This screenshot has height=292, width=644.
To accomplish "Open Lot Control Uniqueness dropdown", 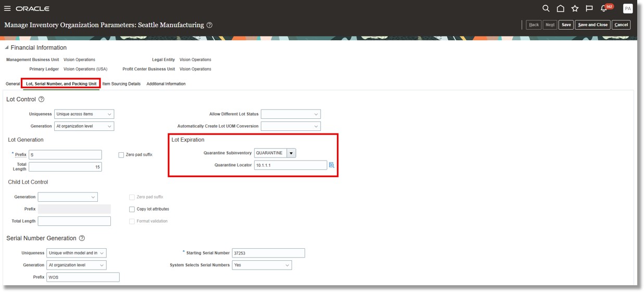I will (x=84, y=114).
